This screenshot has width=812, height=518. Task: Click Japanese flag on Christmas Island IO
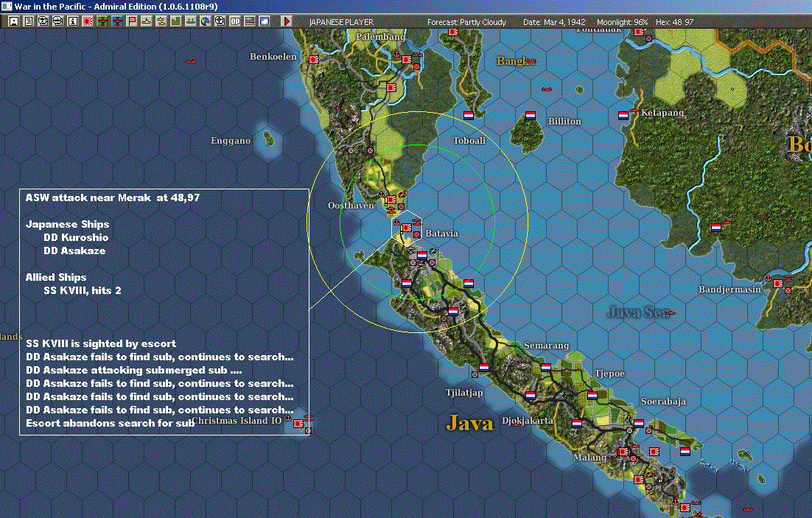(298, 423)
